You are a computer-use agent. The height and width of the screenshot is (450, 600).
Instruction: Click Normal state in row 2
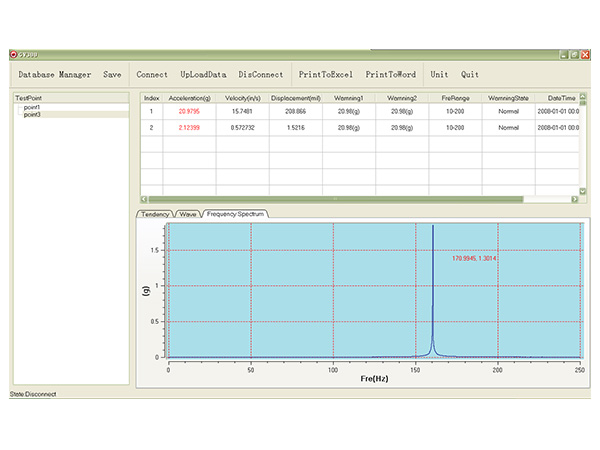click(508, 127)
